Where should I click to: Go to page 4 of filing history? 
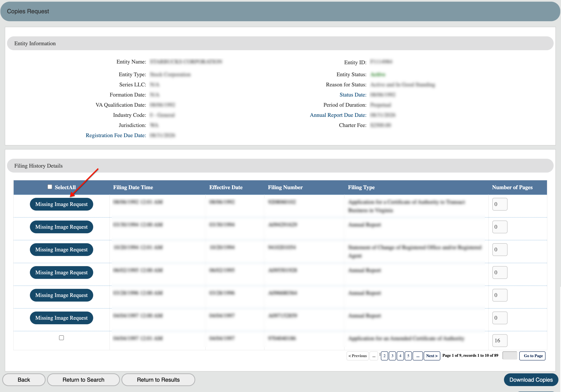tap(400, 356)
